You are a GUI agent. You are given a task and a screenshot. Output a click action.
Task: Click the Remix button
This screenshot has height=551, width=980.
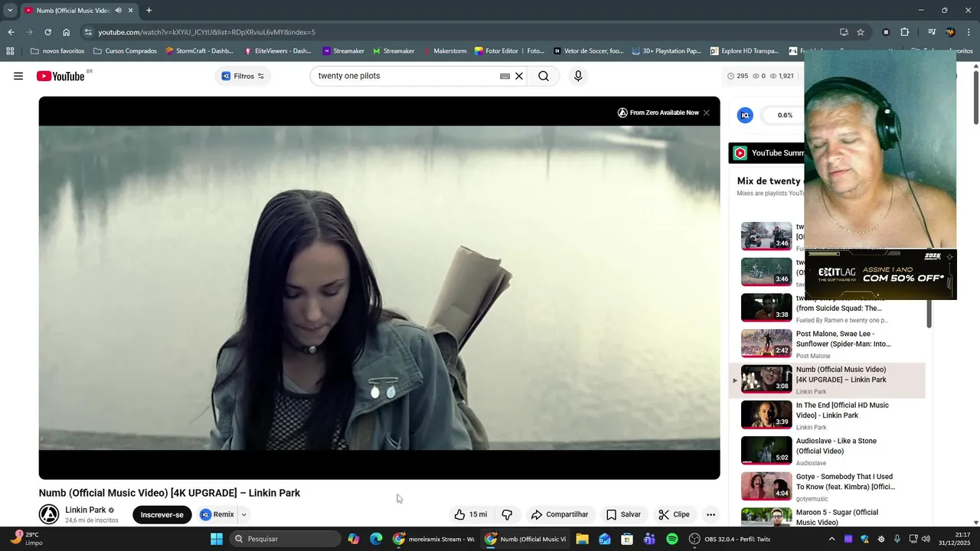[217, 514]
